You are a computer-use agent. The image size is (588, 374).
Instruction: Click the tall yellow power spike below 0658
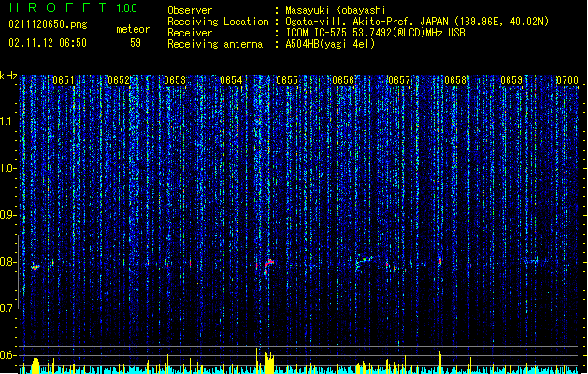[440, 362]
